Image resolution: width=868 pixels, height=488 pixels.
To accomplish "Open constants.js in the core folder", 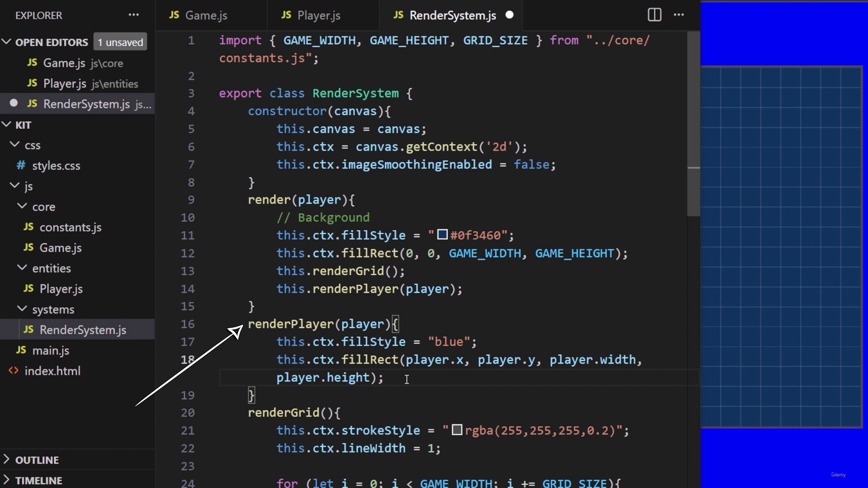I will (x=77, y=227).
